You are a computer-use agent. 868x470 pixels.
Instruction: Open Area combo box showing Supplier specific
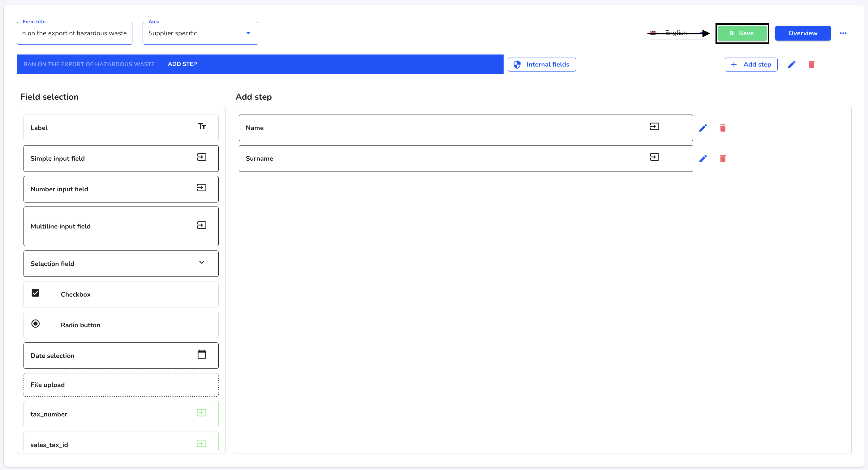pyautogui.click(x=200, y=33)
